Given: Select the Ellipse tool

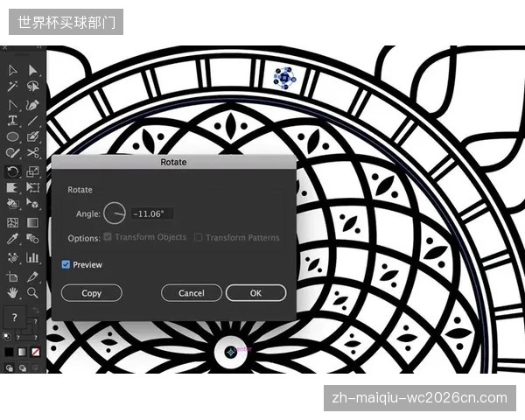Looking at the screenshot, I should click(12, 136).
